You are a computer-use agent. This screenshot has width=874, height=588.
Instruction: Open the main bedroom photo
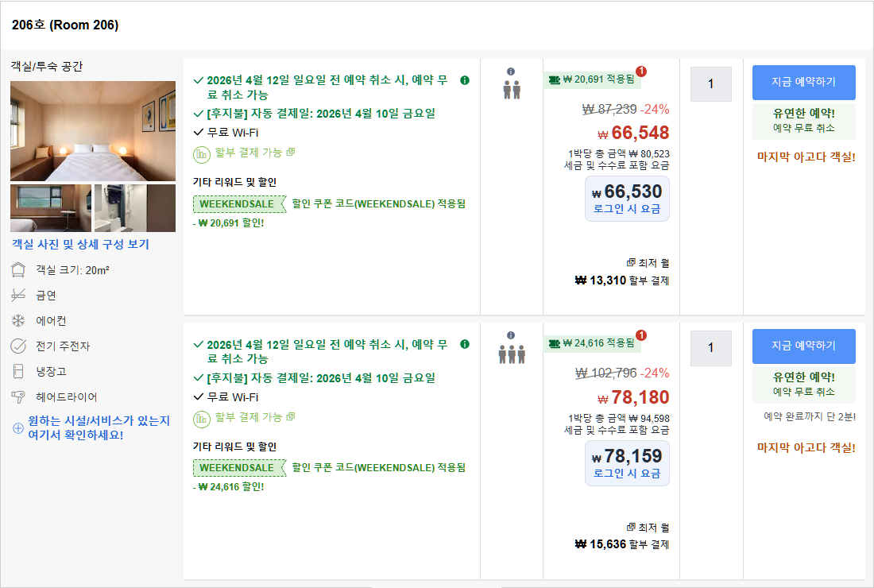pos(93,131)
